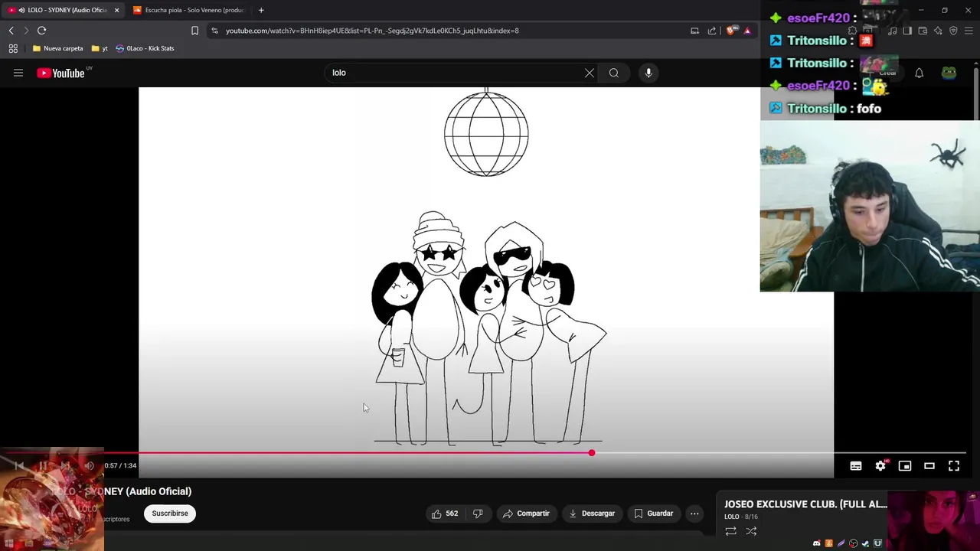The height and width of the screenshot is (551, 980).
Task: Open the browser hamburger main menu
Action: pyautogui.click(x=969, y=31)
